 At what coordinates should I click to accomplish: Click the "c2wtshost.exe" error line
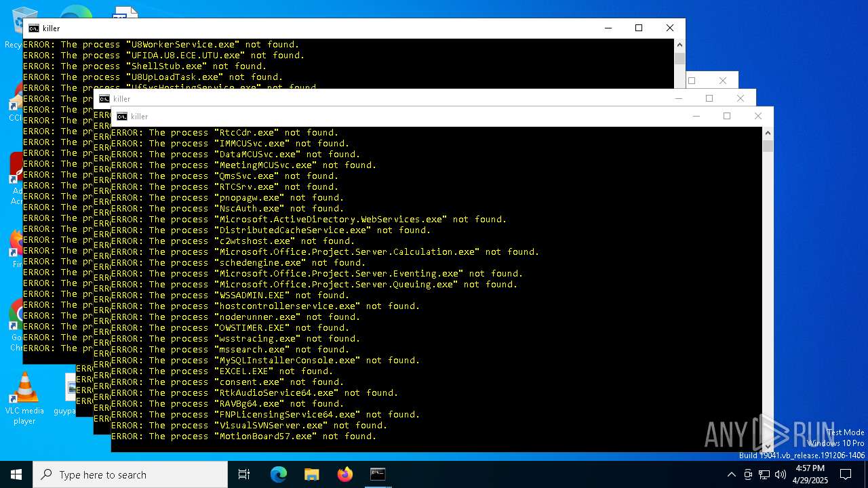[x=233, y=241]
